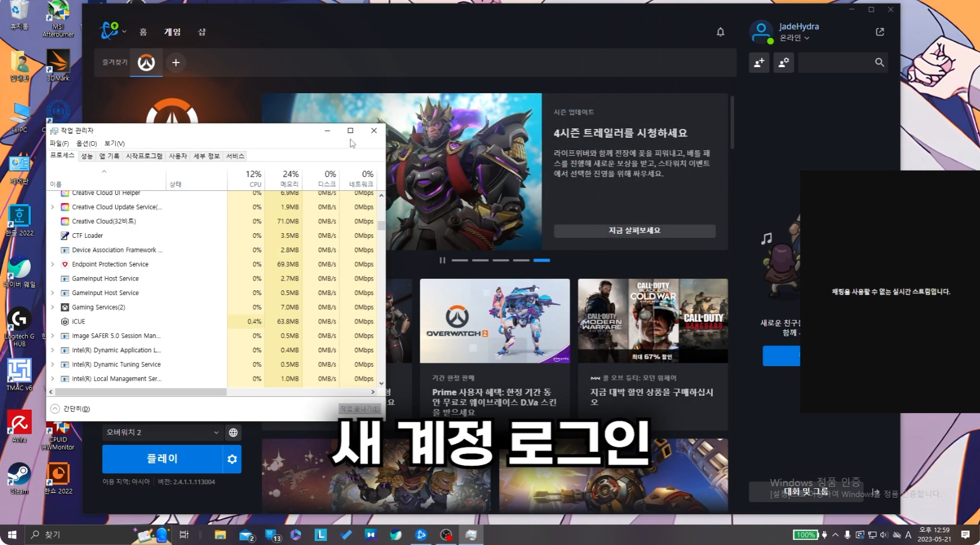The height and width of the screenshot is (545, 980).
Task: Click the plus icon to add a favorite game
Action: (176, 62)
